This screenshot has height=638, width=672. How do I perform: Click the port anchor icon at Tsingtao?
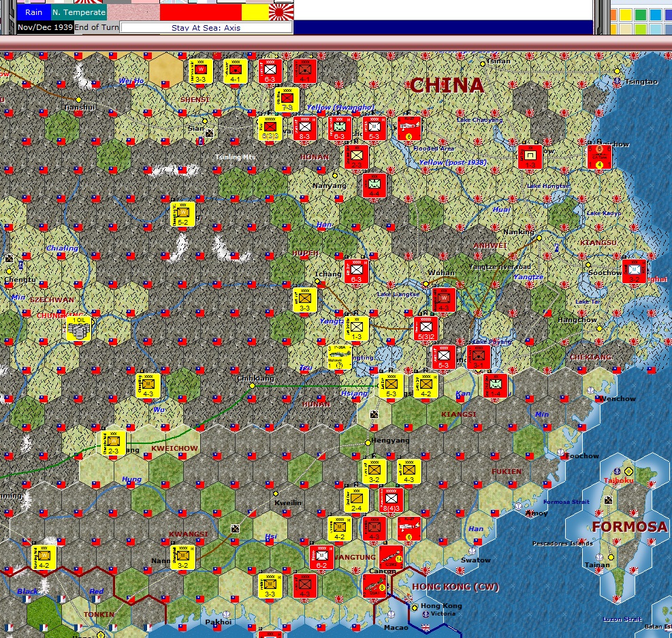click(x=617, y=81)
